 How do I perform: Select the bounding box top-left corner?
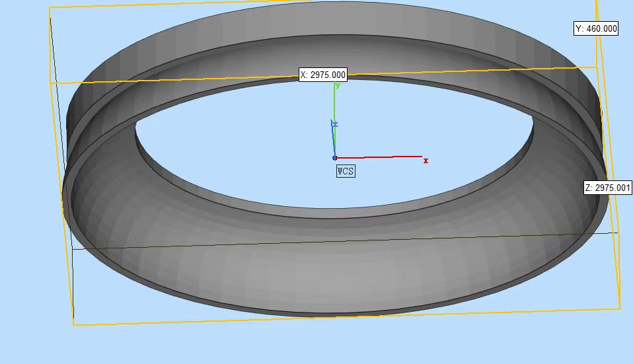tap(50, 16)
